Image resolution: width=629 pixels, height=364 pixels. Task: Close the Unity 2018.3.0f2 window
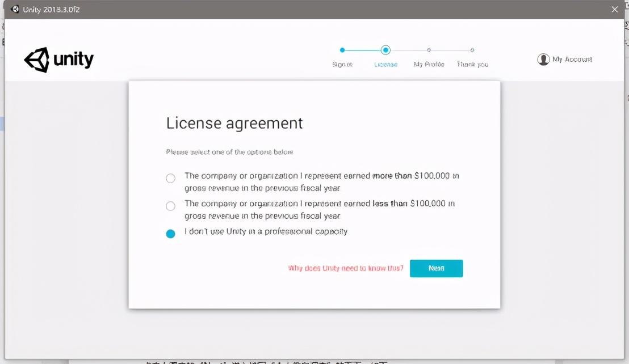point(615,9)
